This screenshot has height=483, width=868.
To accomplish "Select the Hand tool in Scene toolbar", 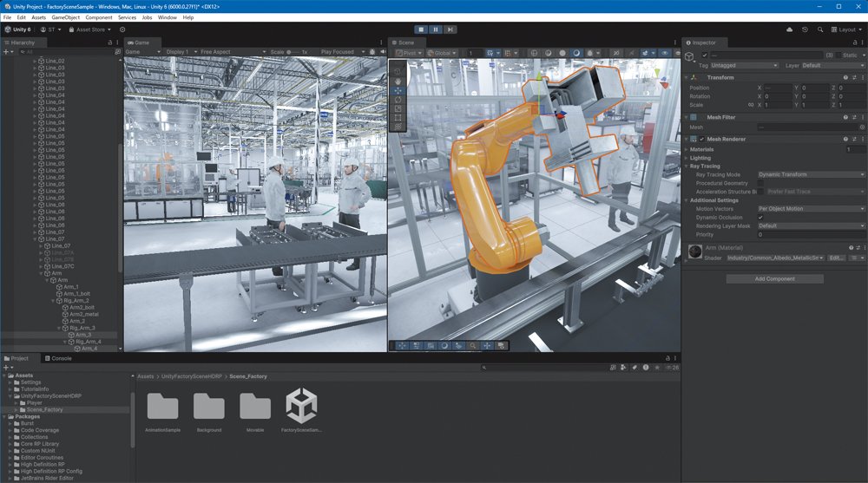I will tap(398, 81).
